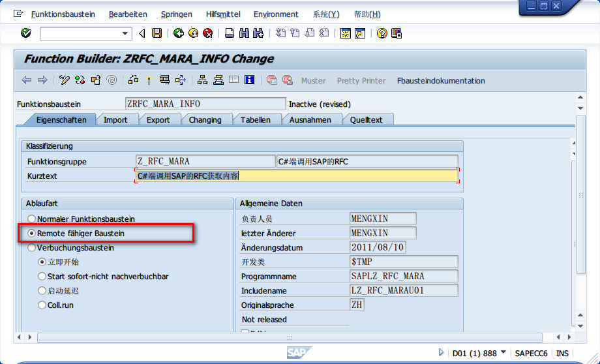Open the SAP system menu icon before Funktionsbaustein
Screen dimensions: 600x364
click(x=18, y=14)
